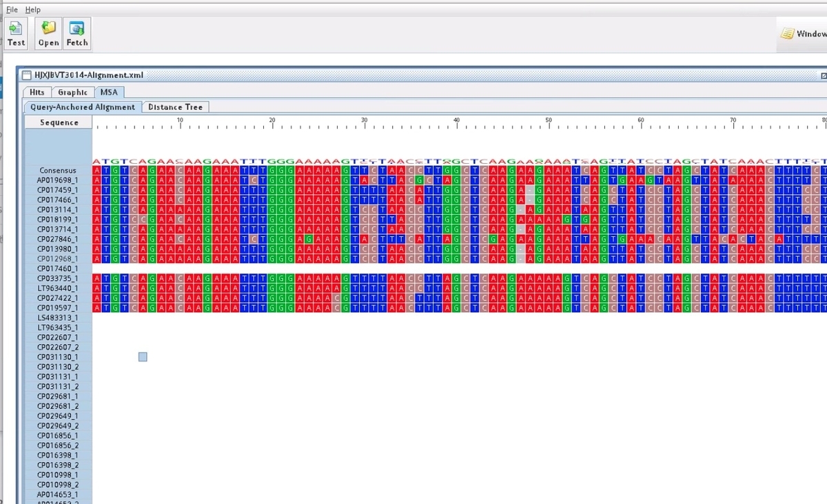The width and height of the screenshot is (827, 504).
Task: Click the Sequence column header
Action: tap(59, 123)
